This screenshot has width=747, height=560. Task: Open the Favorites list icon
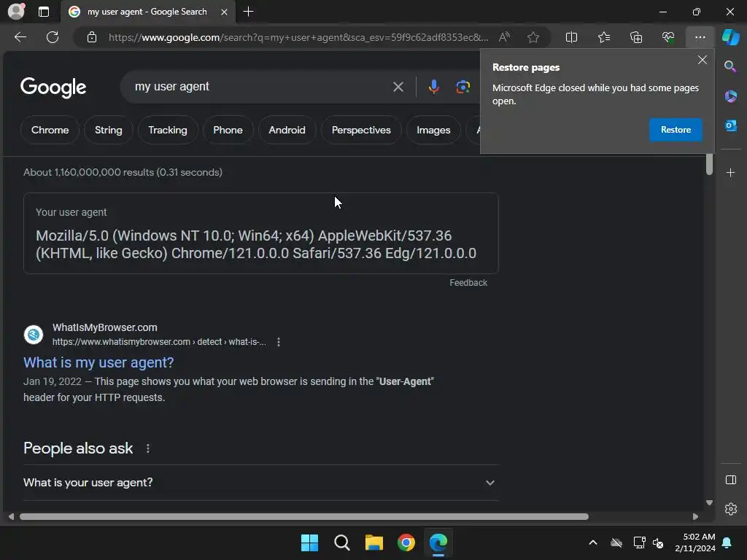click(603, 37)
